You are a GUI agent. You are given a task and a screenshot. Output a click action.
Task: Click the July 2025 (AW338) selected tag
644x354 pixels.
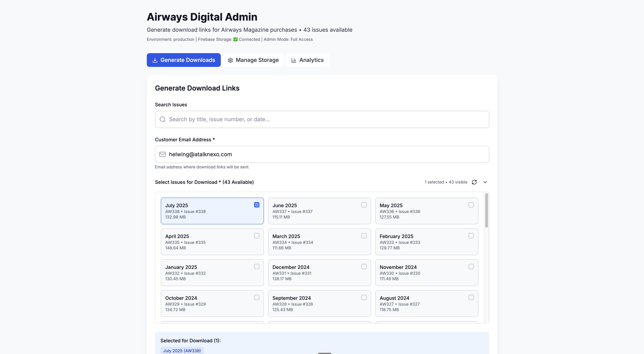click(182, 351)
